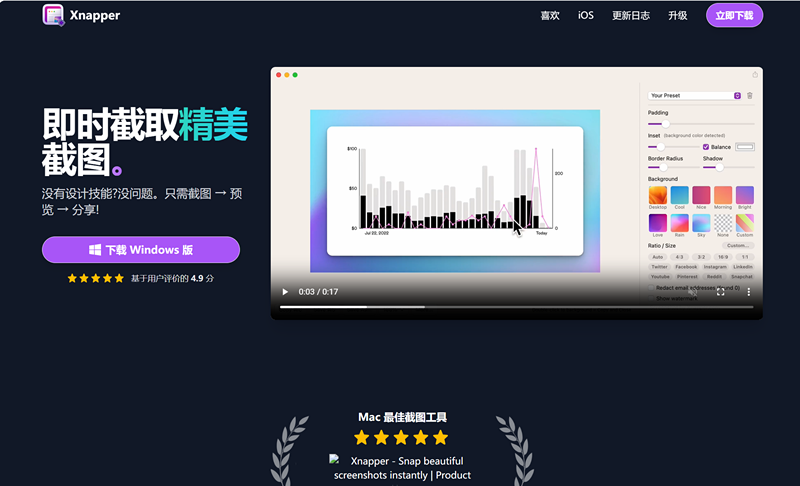Click the 基于用户评价的 4.9 分 rating text
Viewport: 800px width, 486px height.
pyautogui.click(x=172, y=278)
